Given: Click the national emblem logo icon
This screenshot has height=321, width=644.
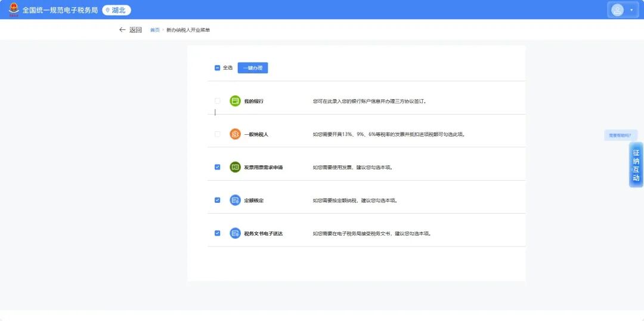Looking at the screenshot, I should (x=14, y=10).
